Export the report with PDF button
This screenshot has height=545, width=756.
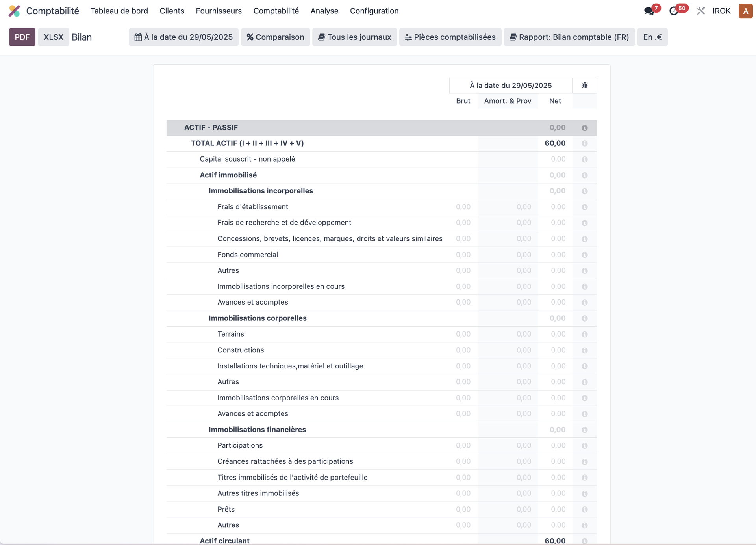[22, 37]
